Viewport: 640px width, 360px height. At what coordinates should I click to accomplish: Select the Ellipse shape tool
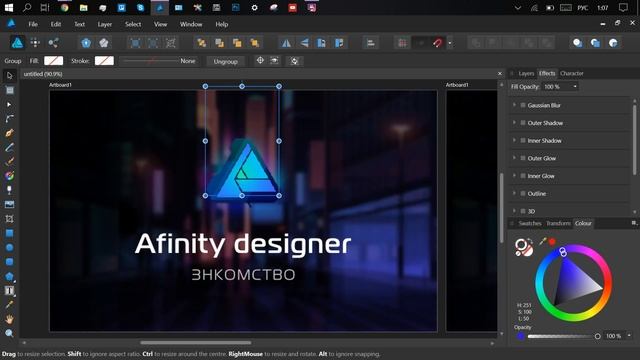[x=9, y=247]
